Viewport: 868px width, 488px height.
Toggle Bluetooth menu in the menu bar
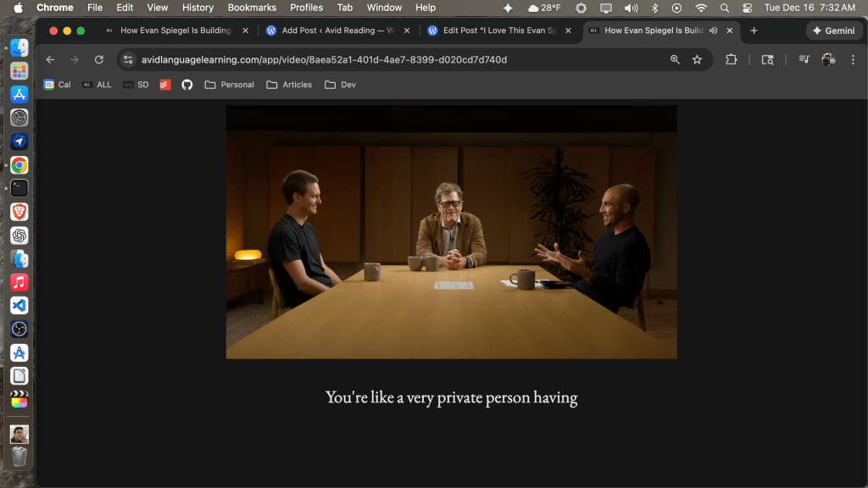tap(654, 8)
